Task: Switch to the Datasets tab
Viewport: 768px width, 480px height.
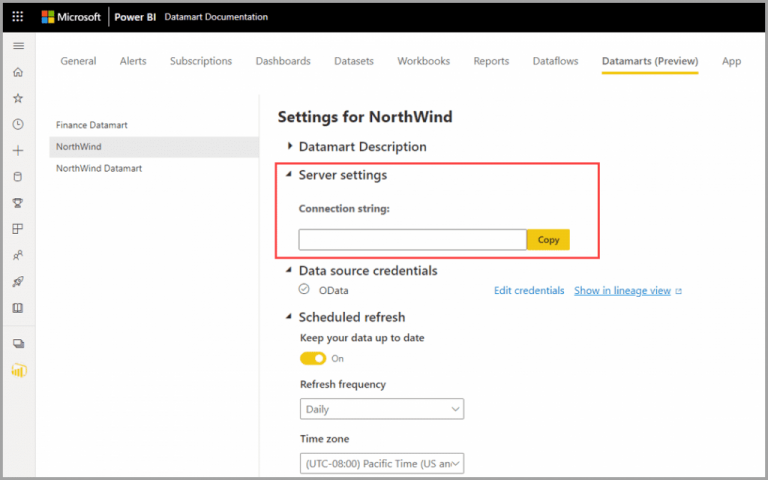Action: 354,61
